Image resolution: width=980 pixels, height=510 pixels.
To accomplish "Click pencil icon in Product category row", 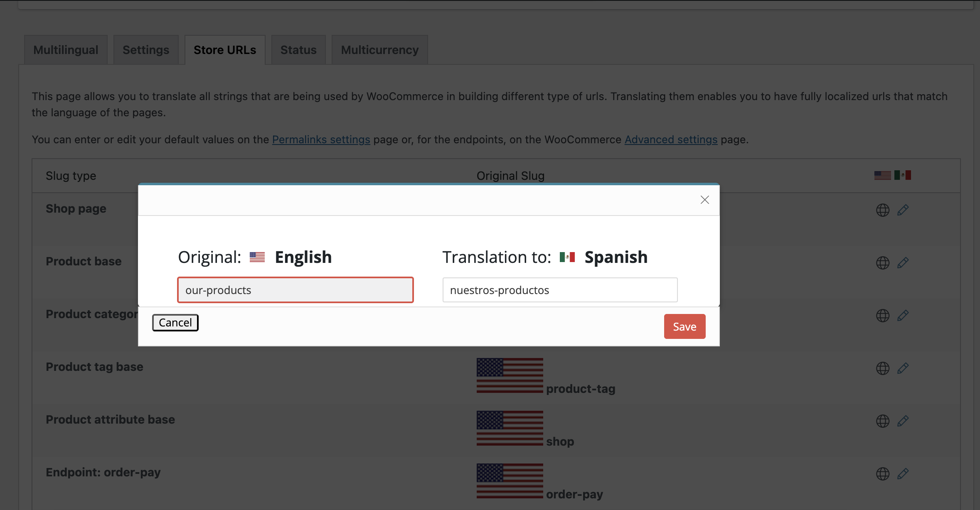I will [903, 316].
